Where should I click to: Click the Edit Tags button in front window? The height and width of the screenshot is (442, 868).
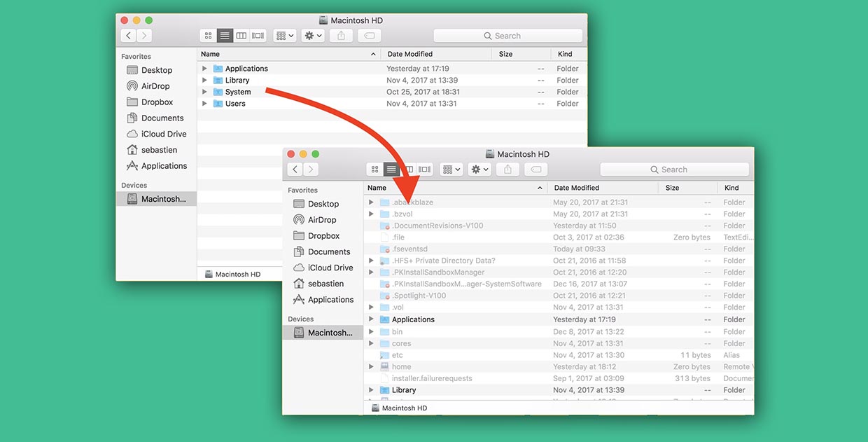[x=535, y=170]
